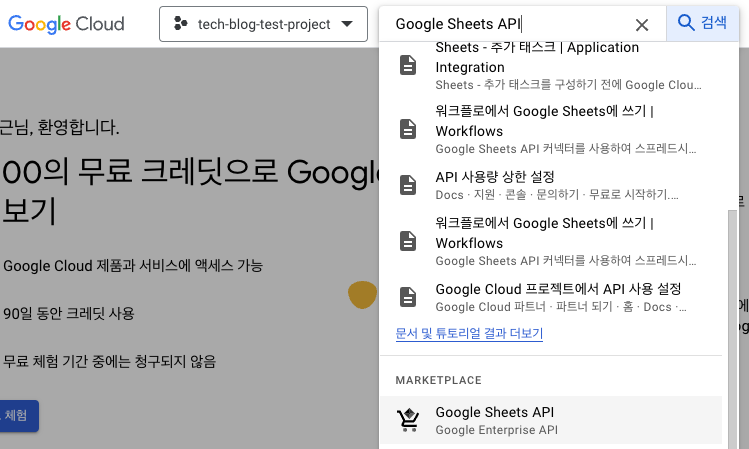Image resolution: width=749 pixels, height=449 pixels.
Task: Open the Sheets 추가 태스크 Application Integration result
Action: pos(551,65)
